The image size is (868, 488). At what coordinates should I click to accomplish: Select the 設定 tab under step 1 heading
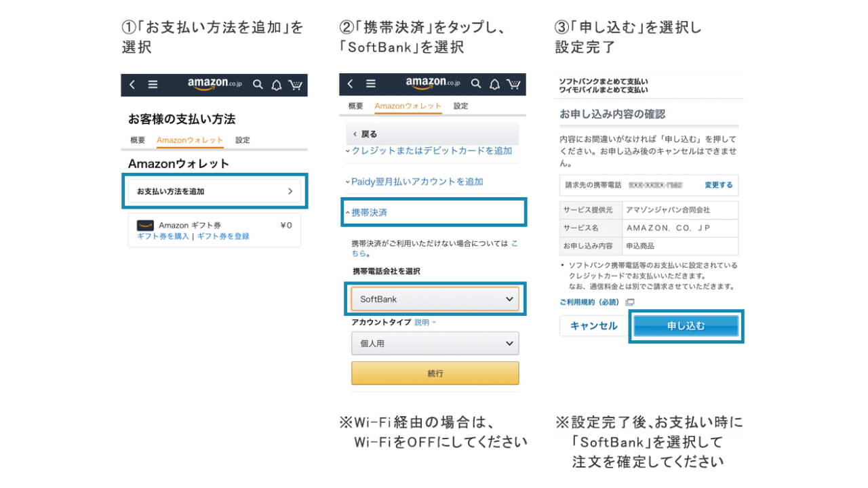pos(243,140)
